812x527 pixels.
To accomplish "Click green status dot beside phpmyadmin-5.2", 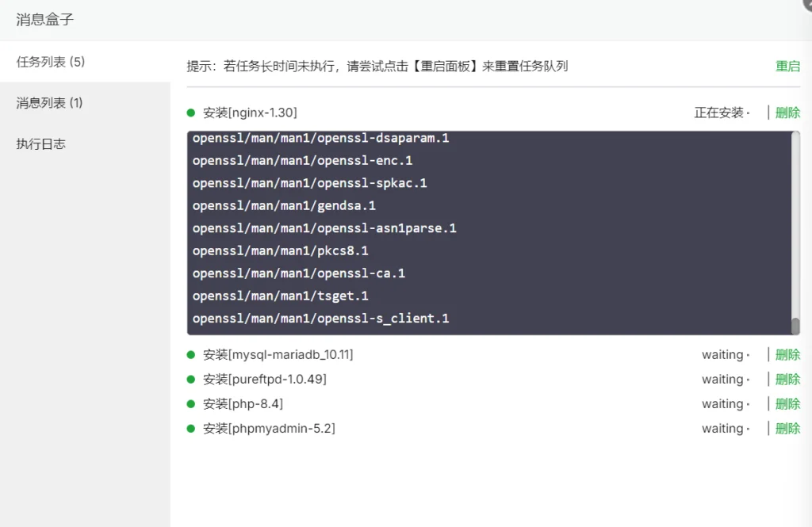I will (190, 428).
